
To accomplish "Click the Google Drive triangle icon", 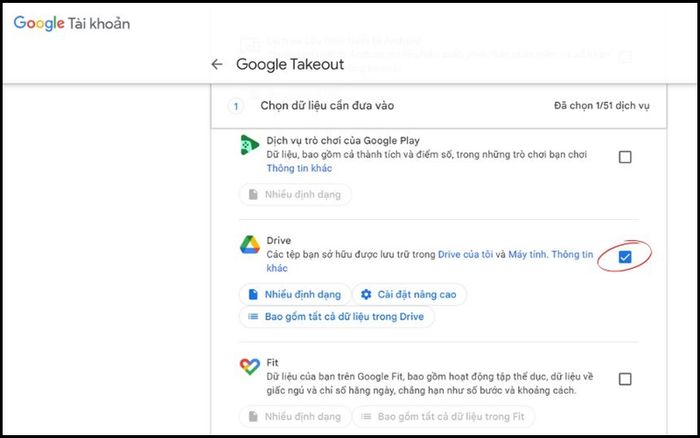I will click(250, 245).
